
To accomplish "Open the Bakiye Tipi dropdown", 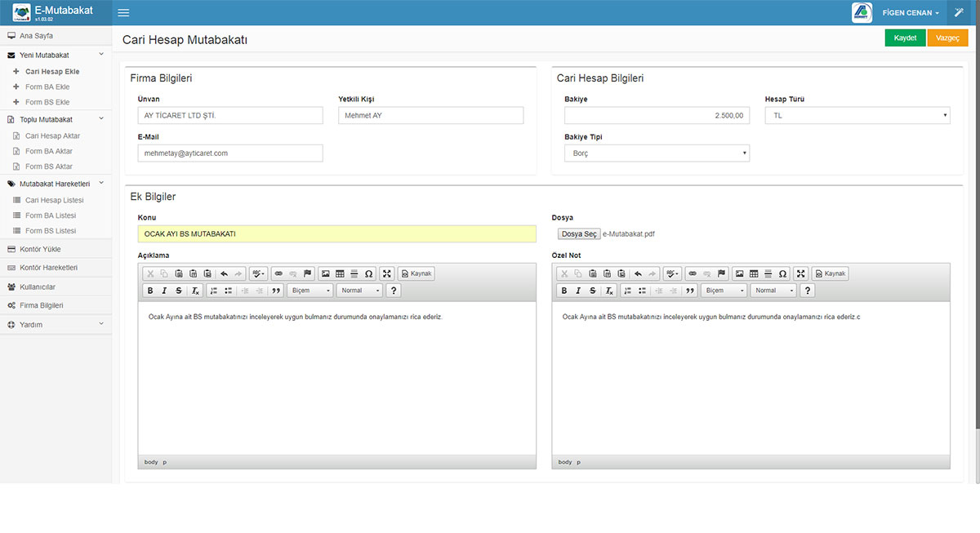I will [x=657, y=153].
